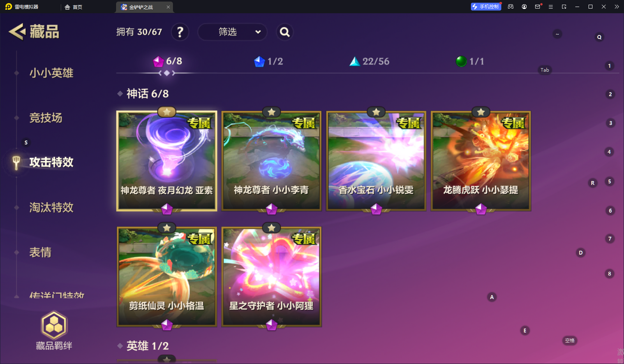Click the back arrow next to 藏品
The image size is (624, 364).
(x=17, y=32)
